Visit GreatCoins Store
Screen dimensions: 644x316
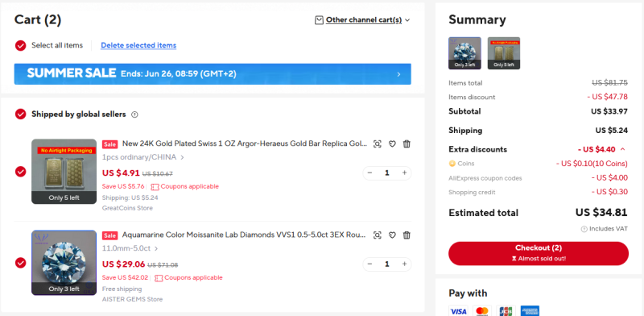[x=127, y=208]
